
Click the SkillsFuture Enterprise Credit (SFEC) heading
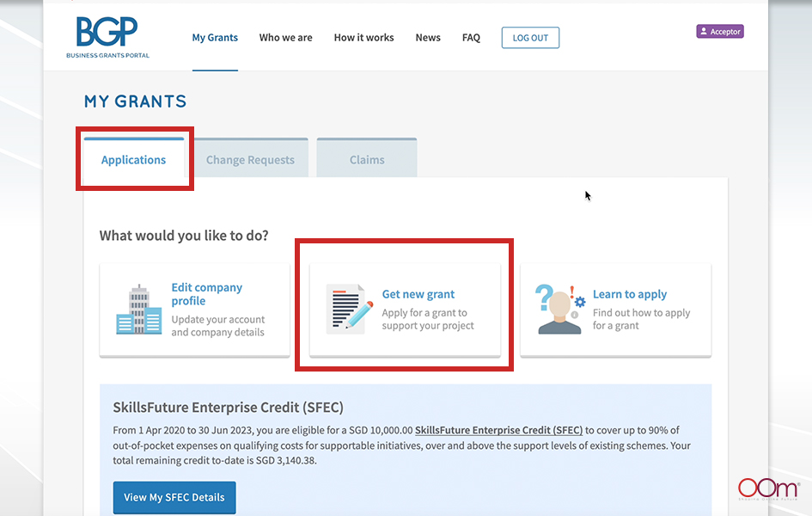point(228,407)
